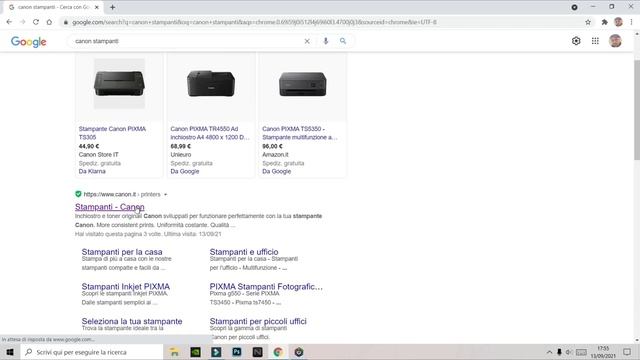Start voice search with microphone icon

326,41
